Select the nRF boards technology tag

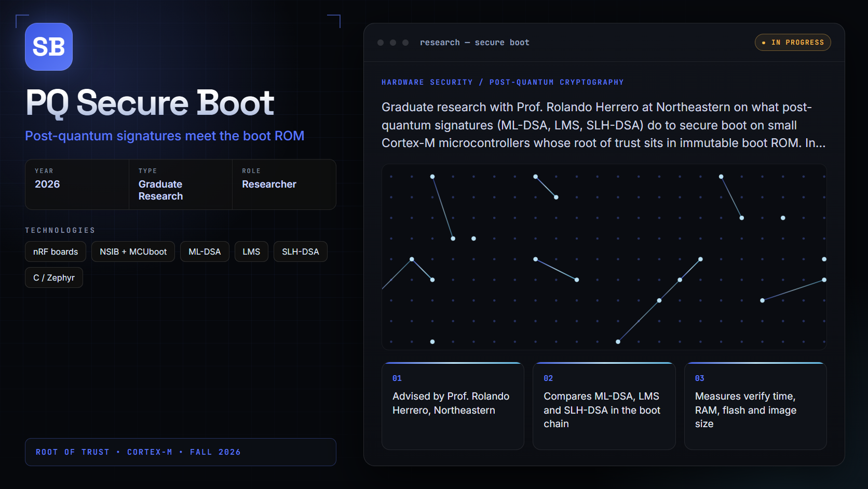[x=56, y=252]
